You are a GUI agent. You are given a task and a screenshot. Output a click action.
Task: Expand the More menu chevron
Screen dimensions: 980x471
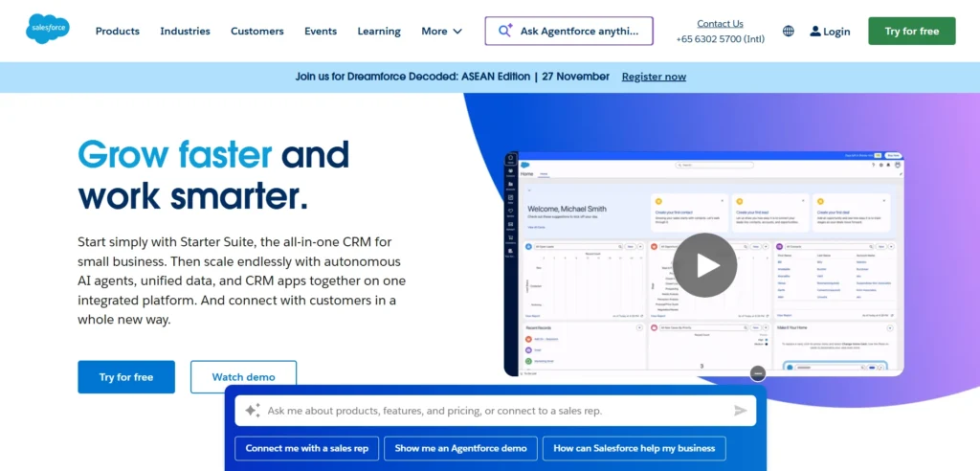click(457, 32)
